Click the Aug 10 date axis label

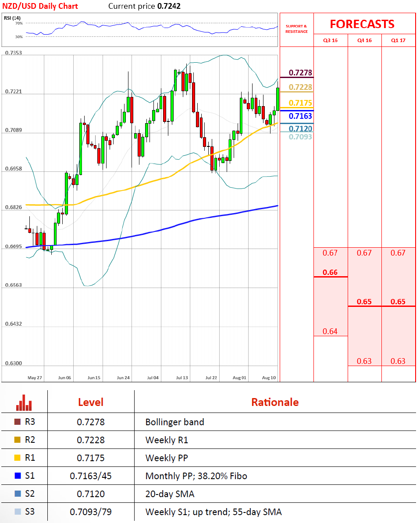point(269,377)
